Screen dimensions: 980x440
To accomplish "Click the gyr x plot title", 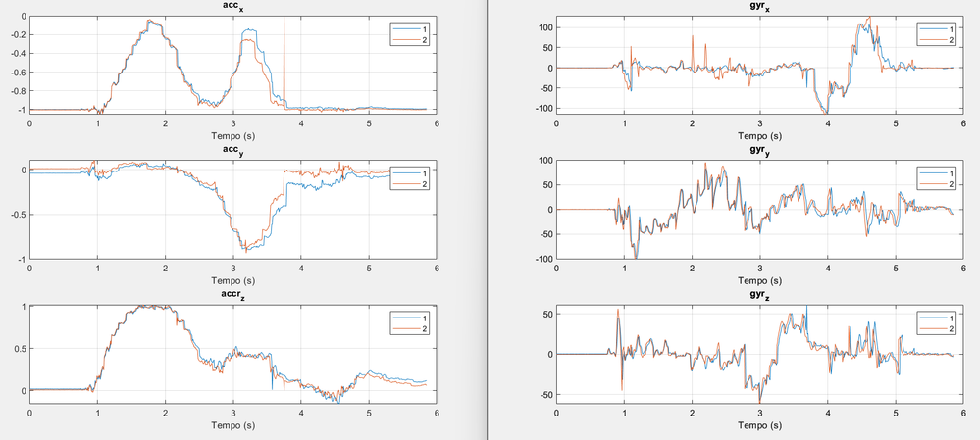I will click(760, 8).
